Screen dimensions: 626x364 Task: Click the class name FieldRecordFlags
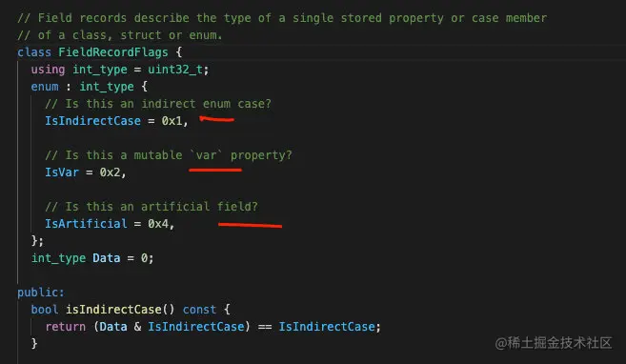pyautogui.click(x=113, y=52)
